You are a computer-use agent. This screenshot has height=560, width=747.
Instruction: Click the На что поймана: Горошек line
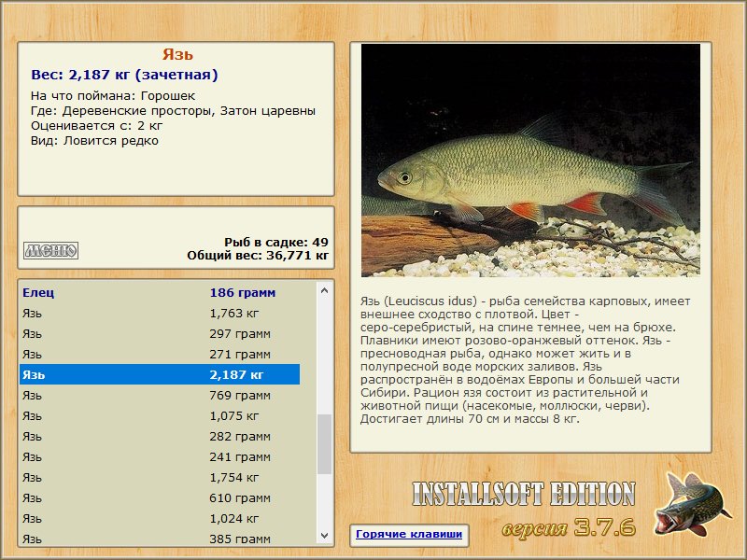pos(113,96)
